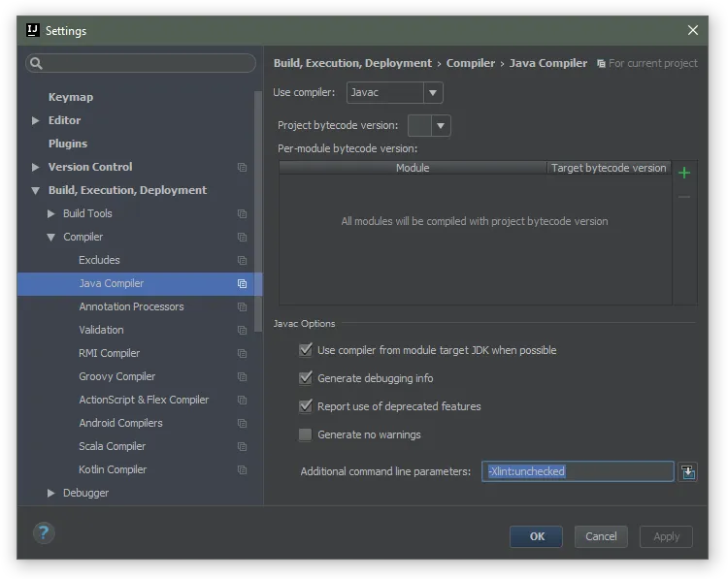Click the search magnifier icon
The image size is (728, 579).
36,63
